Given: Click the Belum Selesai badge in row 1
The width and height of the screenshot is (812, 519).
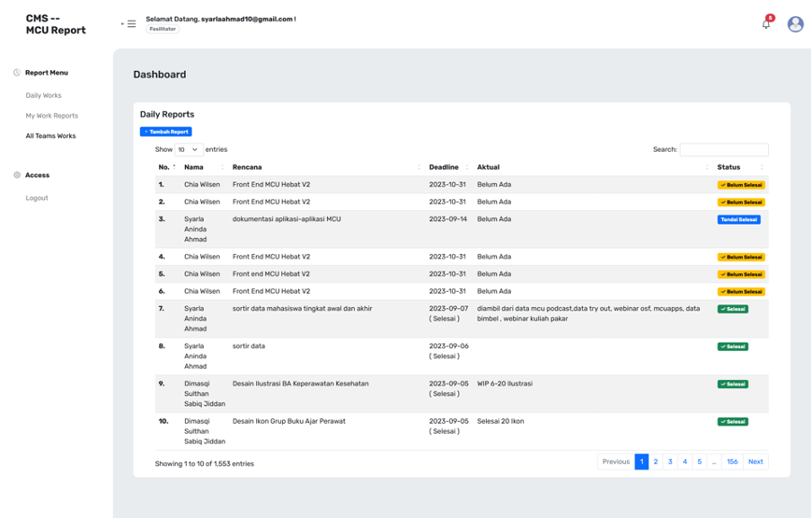Looking at the screenshot, I should tap(741, 185).
